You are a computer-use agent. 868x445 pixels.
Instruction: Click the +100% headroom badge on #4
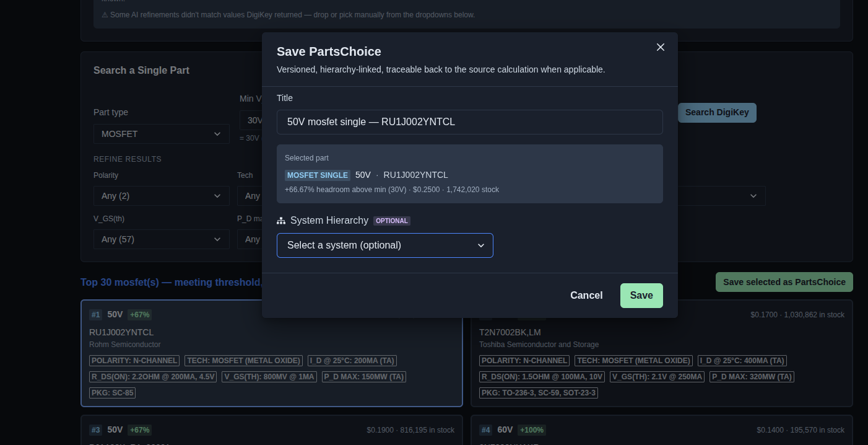[532, 430]
